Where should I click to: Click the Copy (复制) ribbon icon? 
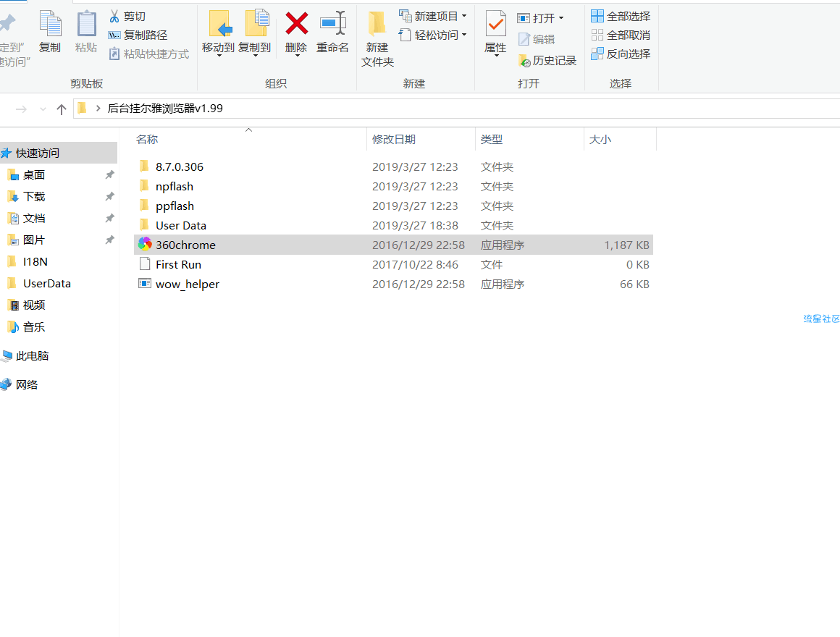[x=51, y=25]
